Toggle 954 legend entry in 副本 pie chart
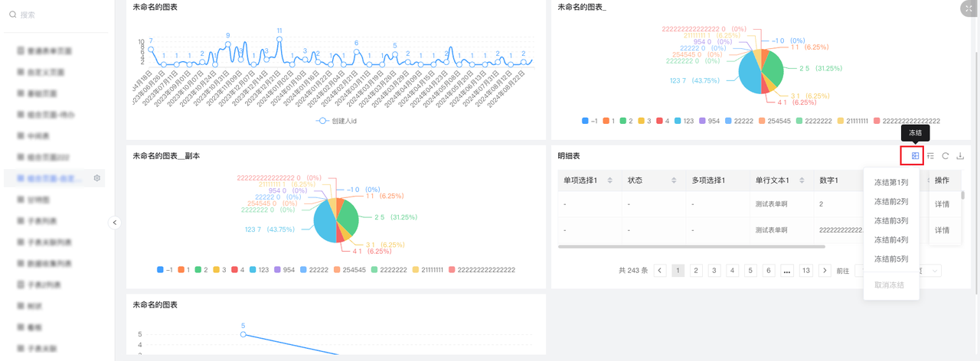The image size is (980, 361). (x=283, y=270)
